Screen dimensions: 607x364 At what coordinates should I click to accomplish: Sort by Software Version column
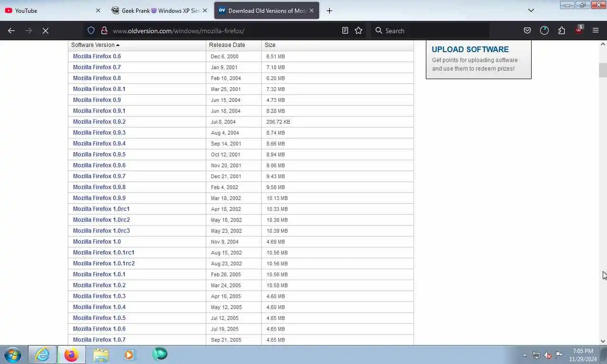coord(95,45)
